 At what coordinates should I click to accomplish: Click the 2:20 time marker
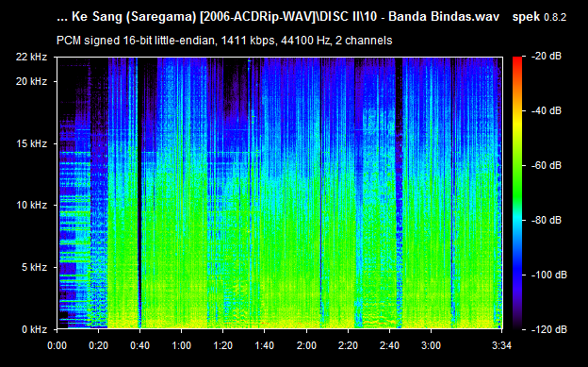tap(348, 345)
